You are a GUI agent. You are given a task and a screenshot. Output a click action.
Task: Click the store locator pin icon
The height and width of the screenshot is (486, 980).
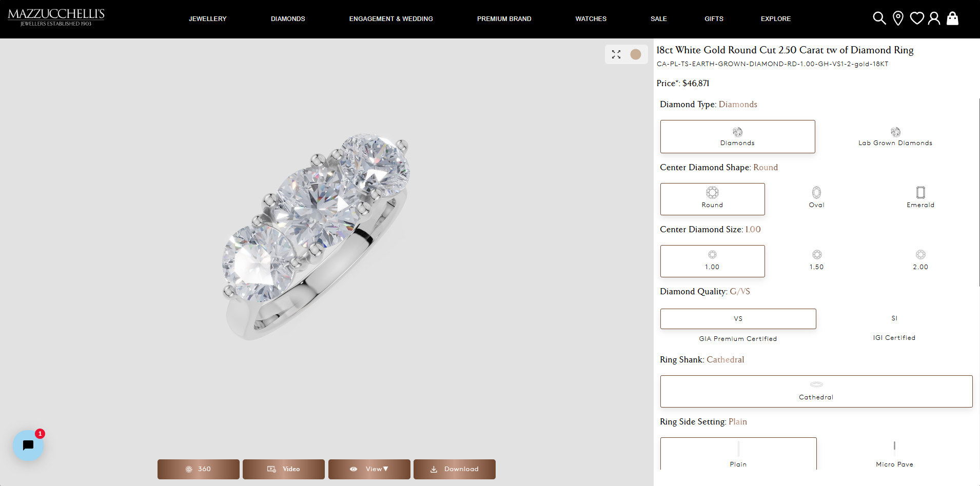tap(898, 18)
